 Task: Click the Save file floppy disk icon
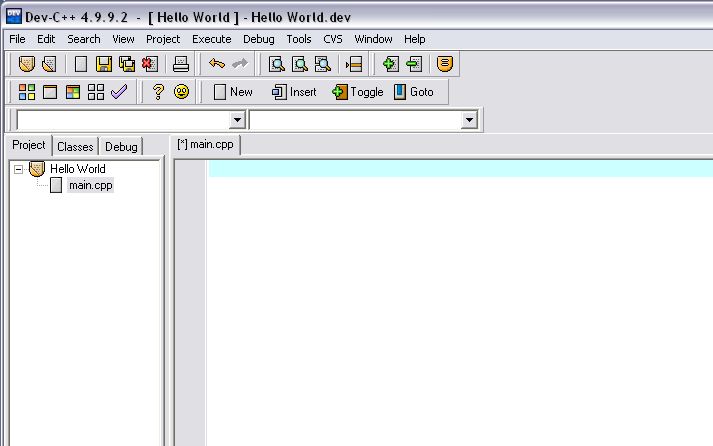point(103,64)
